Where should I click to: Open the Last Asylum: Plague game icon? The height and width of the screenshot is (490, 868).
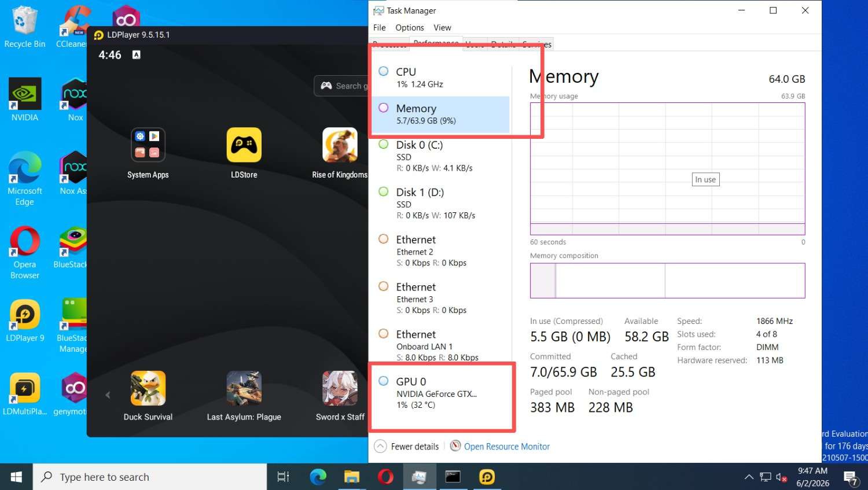click(244, 388)
